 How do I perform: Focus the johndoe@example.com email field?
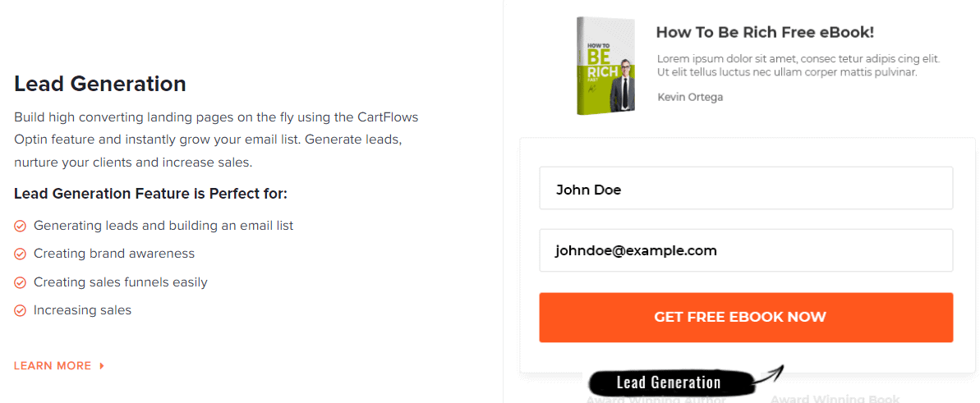coord(745,250)
